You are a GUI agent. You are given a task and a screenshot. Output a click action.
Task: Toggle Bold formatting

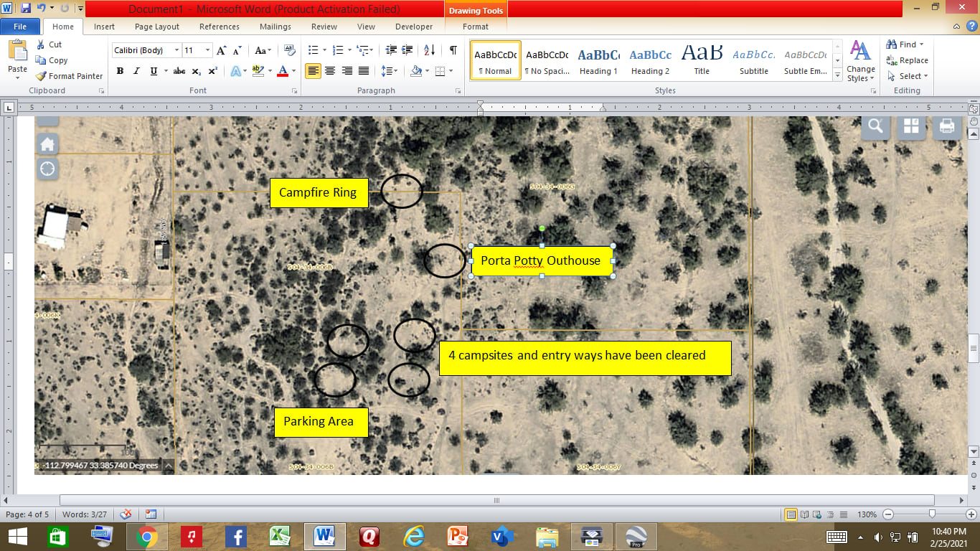120,71
